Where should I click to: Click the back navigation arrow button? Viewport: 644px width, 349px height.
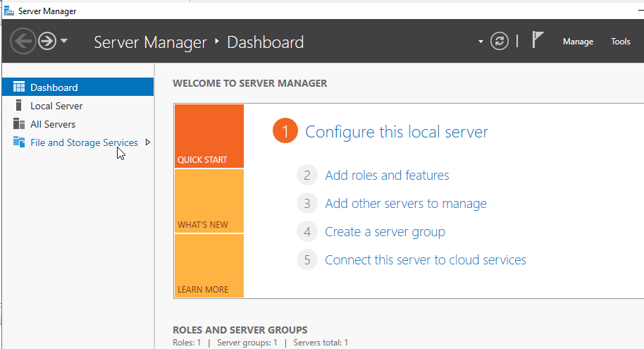23,41
